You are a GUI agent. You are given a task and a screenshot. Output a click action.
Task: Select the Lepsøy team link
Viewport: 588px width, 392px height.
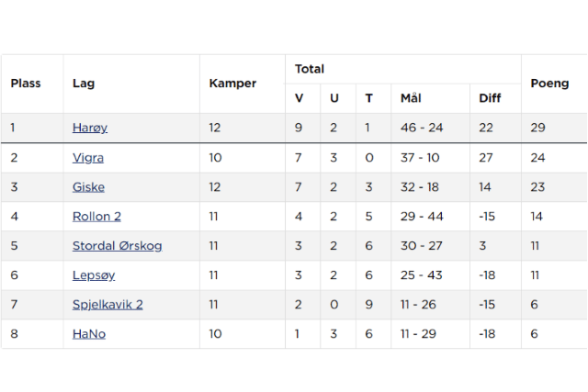(94, 275)
